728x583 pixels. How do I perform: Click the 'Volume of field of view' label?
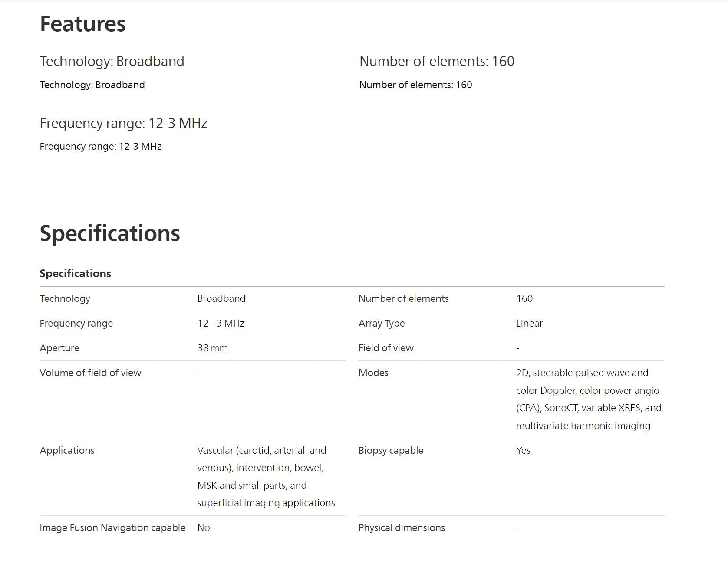(90, 373)
